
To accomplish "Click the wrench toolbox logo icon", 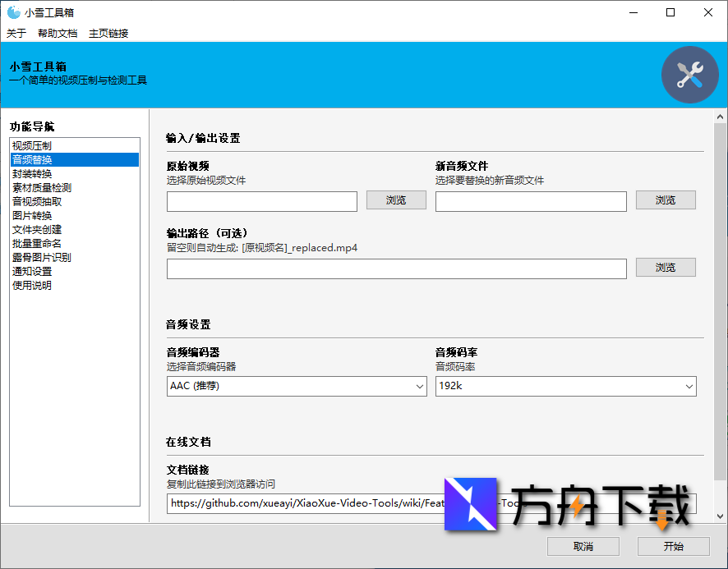I will click(x=690, y=74).
